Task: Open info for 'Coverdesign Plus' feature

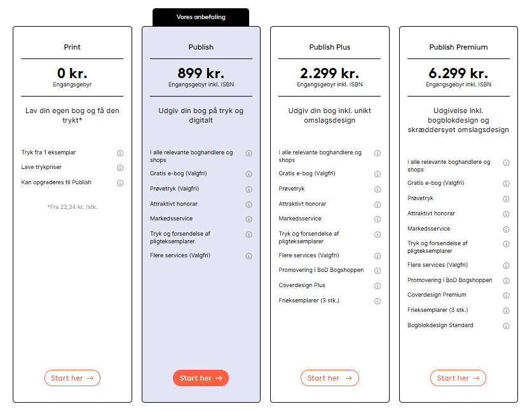Action: point(378,286)
